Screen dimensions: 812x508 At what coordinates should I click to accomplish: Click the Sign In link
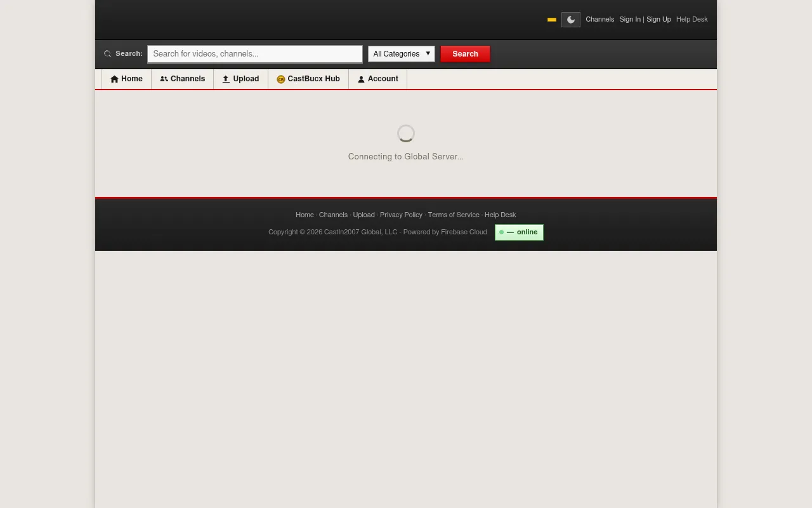pos(630,20)
